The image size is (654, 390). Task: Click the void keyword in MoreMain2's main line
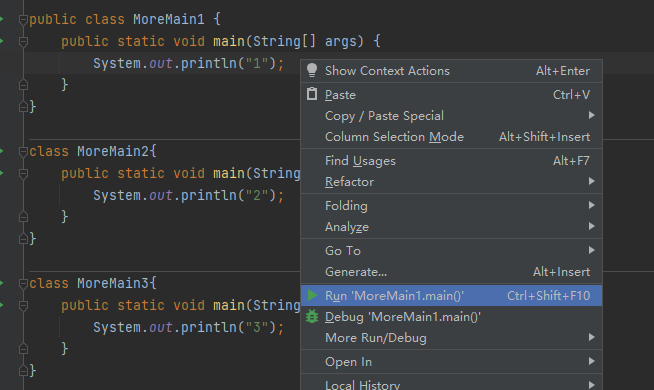click(189, 173)
